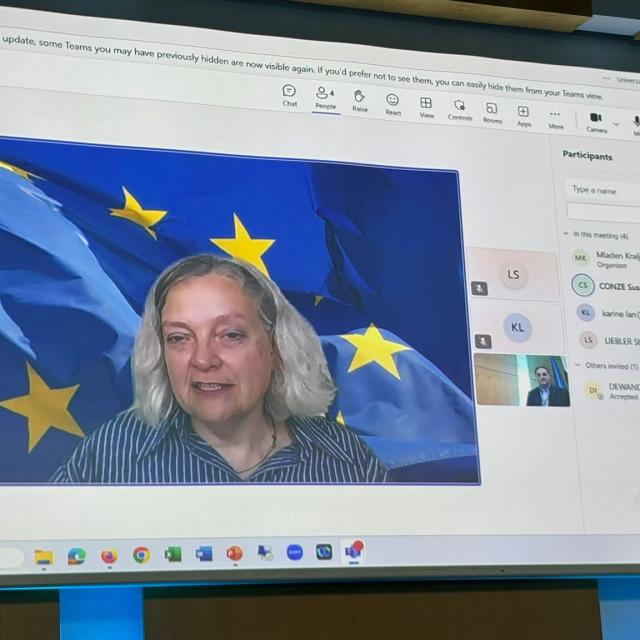Image resolution: width=640 pixels, height=640 pixels.
Task: Toggle the Camera on or off
Action: pos(596,123)
